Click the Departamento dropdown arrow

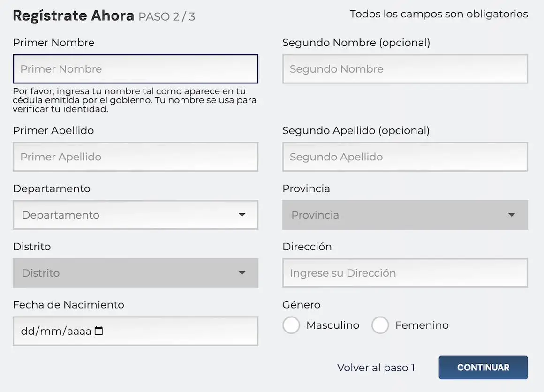(242, 215)
